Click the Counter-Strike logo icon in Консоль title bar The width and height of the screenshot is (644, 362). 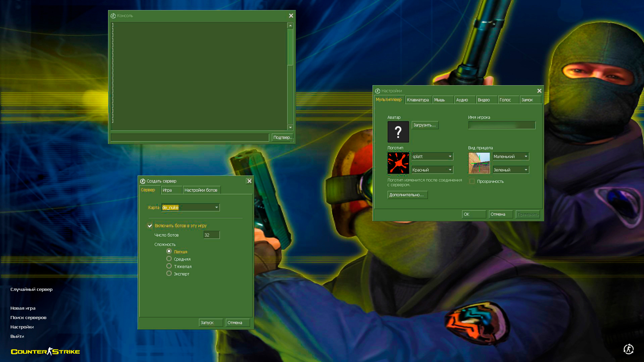pyautogui.click(x=113, y=15)
